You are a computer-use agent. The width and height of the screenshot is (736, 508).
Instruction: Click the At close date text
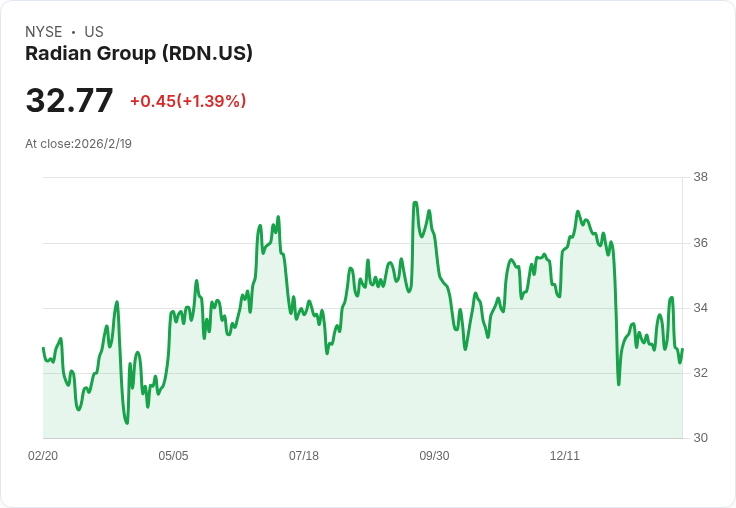78,144
